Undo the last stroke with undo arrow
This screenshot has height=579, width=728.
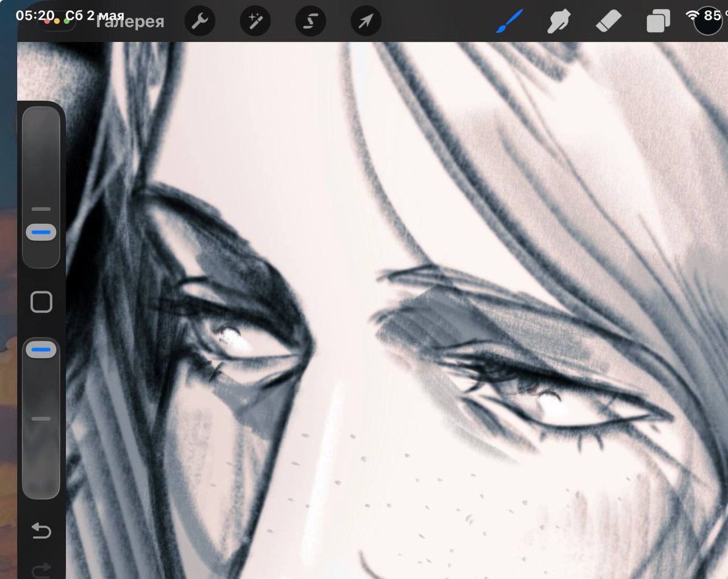point(41,531)
